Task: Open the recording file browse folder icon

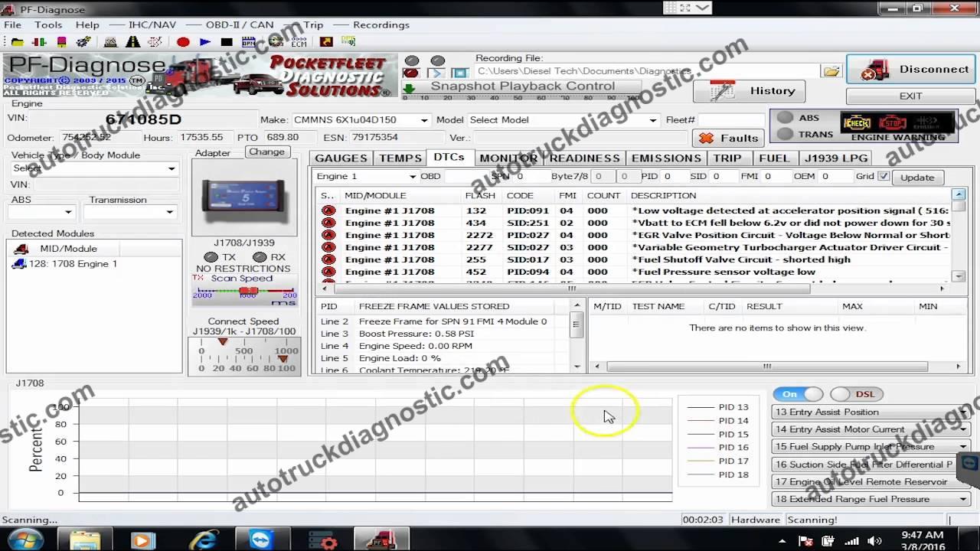Action: tap(832, 70)
